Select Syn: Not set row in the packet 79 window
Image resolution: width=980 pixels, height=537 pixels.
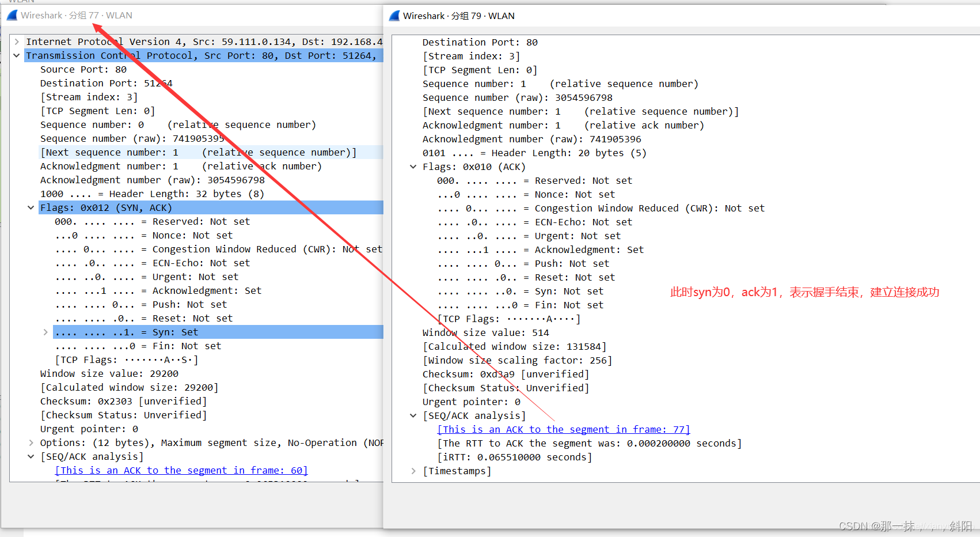[x=521, y=291]
